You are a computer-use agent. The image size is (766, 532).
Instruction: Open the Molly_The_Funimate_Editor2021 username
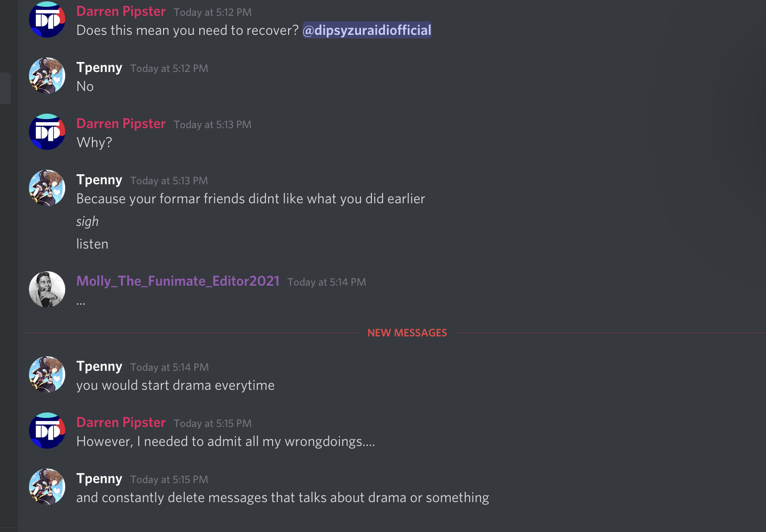pyautogui.click(x=178, y=281)
